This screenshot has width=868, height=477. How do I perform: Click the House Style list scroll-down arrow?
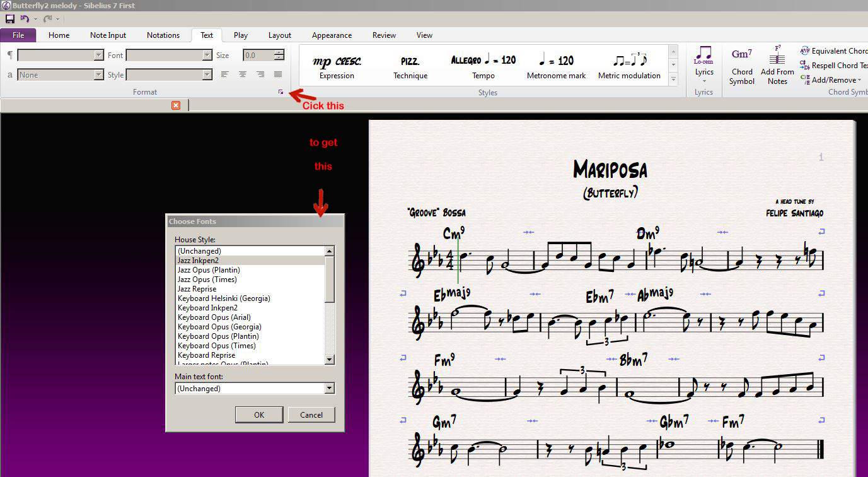click(x=330, y=360)
